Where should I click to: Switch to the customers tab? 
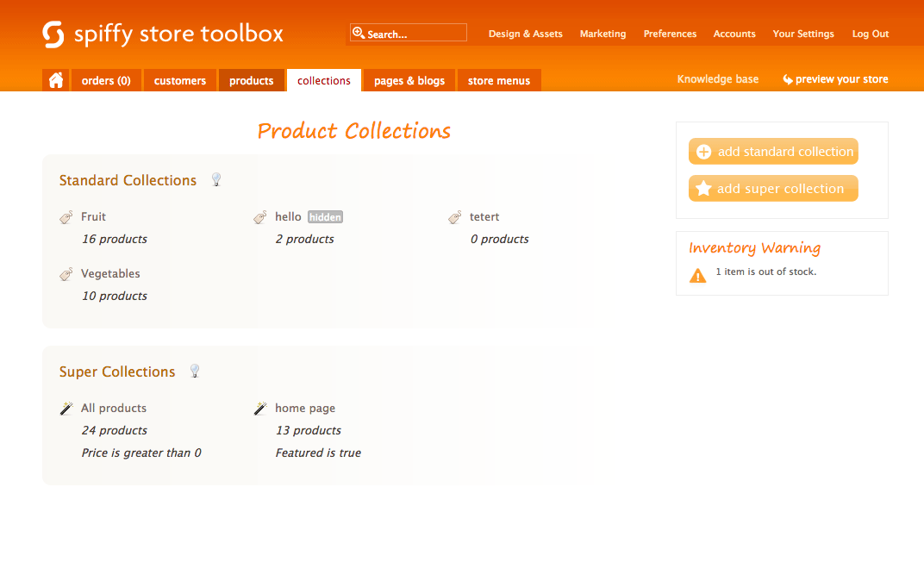pos(180,81)
